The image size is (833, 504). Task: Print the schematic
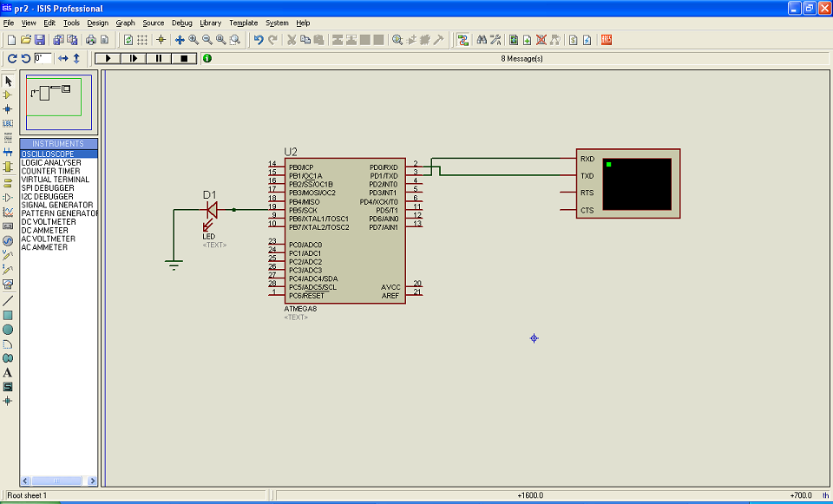pyautogui.click(x=91, y=40)
